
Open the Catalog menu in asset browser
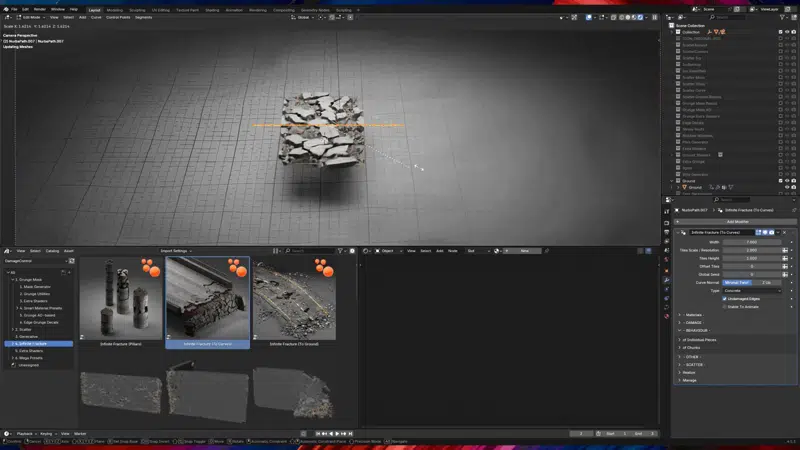click(x=53, y=251)
